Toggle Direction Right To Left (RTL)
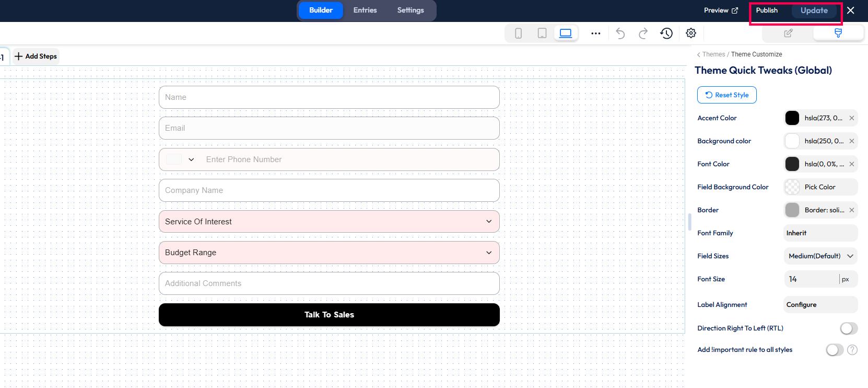The height and width of the screenshot is (388, 868). coord(848,328)
